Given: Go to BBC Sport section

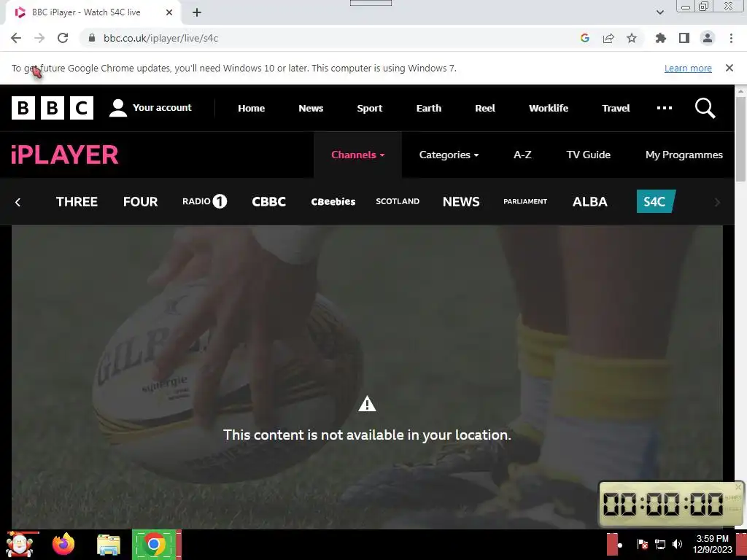Looking at the screenshot, I should [x=370, y=108].
